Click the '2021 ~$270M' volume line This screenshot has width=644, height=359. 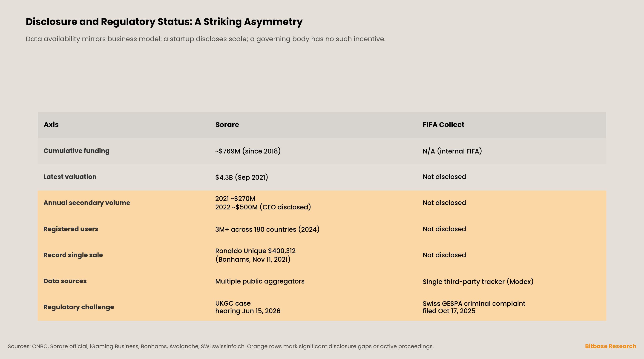(x=235, y=199)
